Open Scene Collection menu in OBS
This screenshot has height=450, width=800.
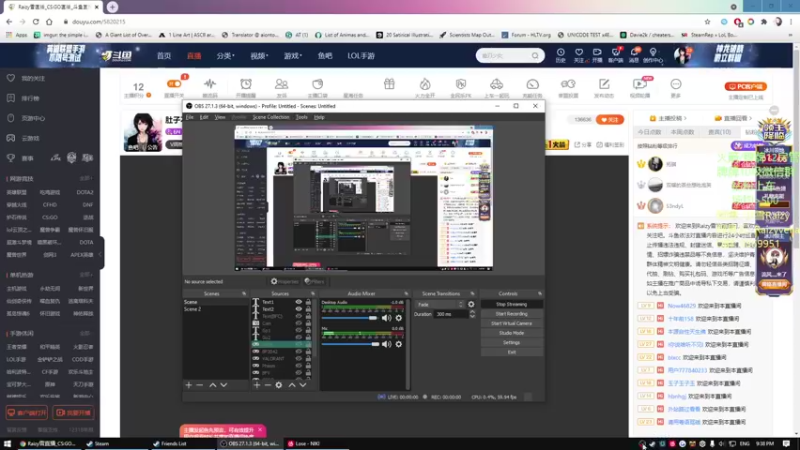tap(271, 117)
